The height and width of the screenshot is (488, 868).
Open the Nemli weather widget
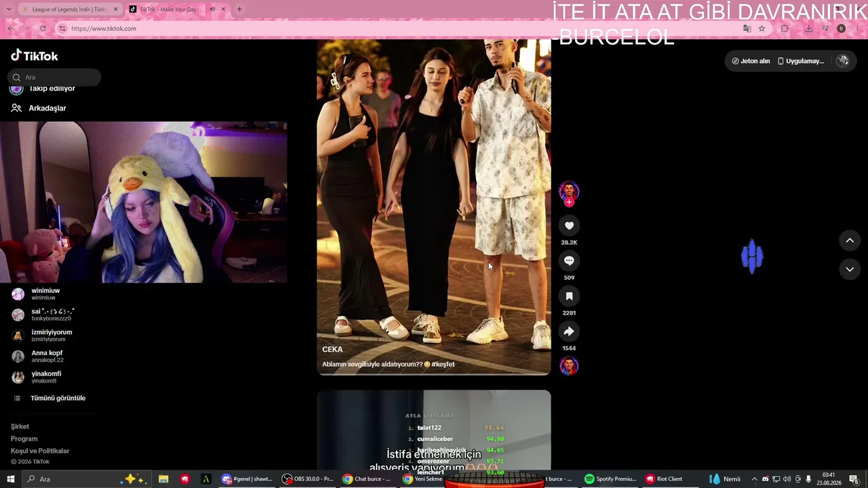click(x=725, y=479)
